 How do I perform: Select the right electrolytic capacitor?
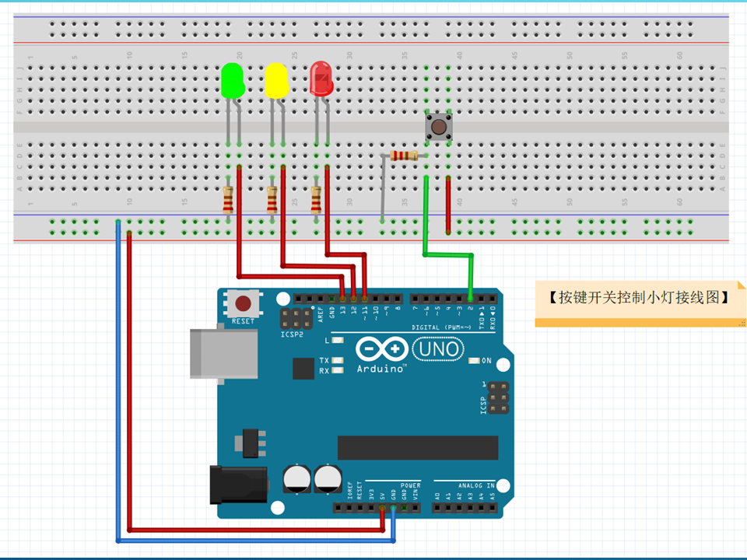[328, 479]
